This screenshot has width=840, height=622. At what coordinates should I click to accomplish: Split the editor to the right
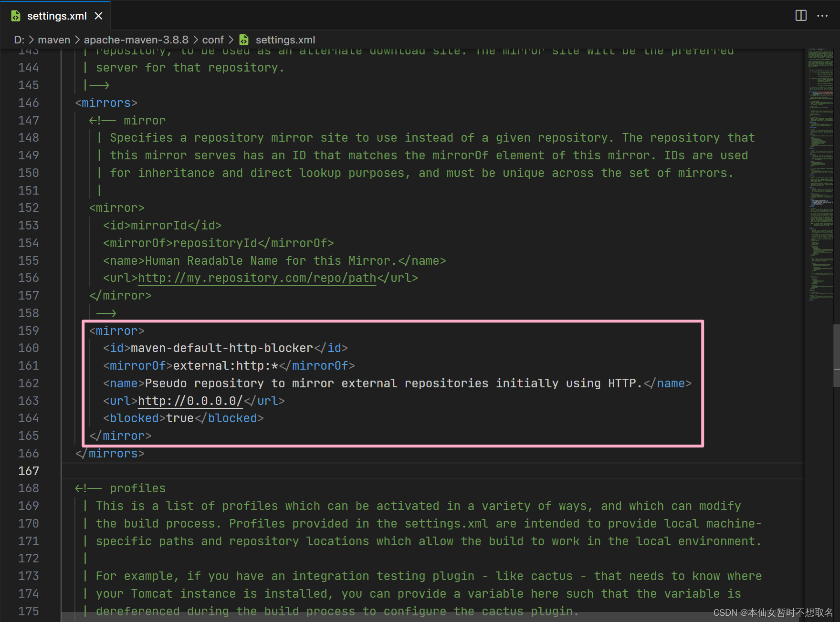tap(801, 16)
